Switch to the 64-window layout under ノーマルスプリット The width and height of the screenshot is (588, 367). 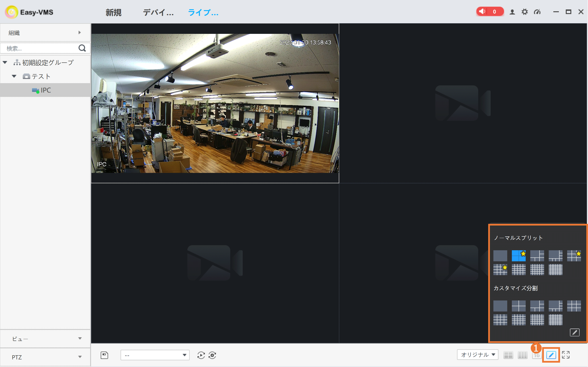555,269
